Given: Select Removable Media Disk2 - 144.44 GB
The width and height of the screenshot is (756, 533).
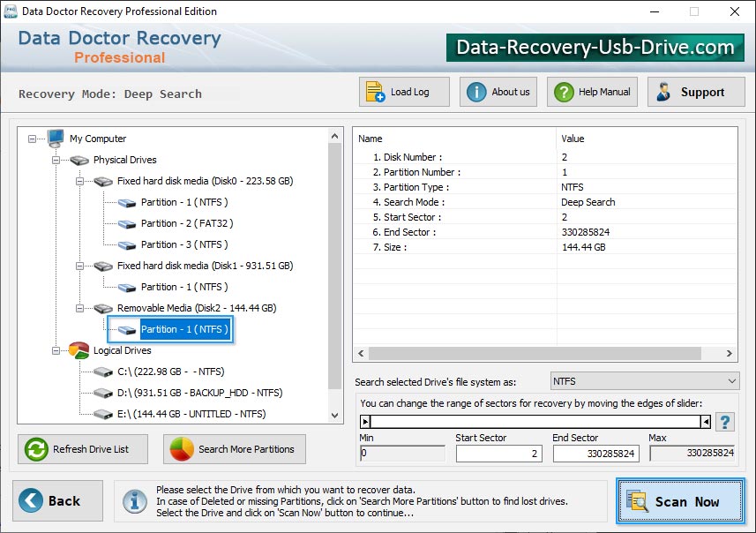Looking at the screenshot, I should pyautogui.click(x=197, y=308).
